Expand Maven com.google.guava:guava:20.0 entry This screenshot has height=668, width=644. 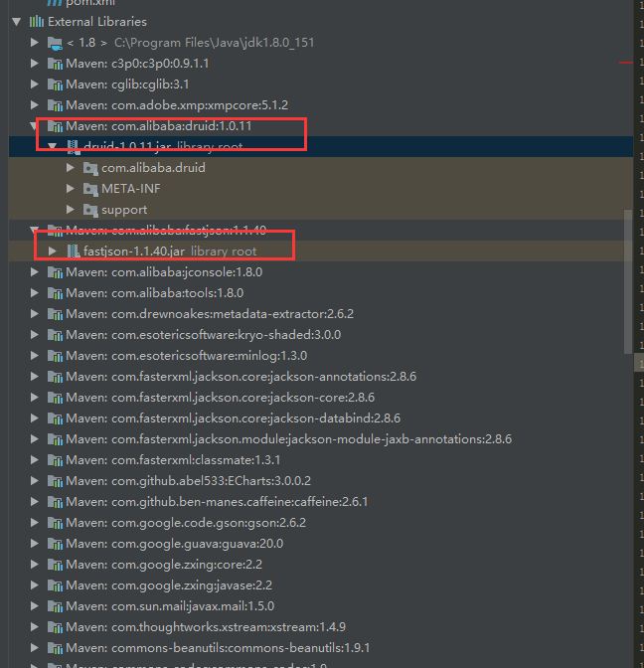[35, 544]
